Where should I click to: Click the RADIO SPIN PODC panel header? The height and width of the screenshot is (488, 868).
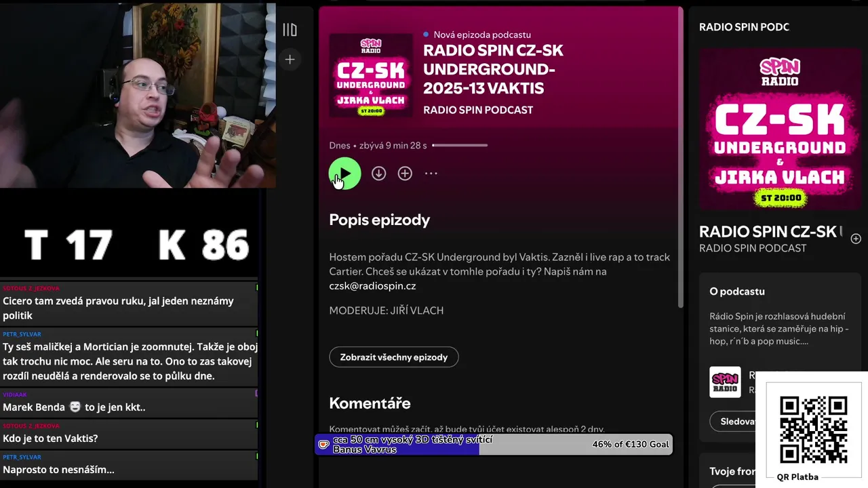coord(744,27)
